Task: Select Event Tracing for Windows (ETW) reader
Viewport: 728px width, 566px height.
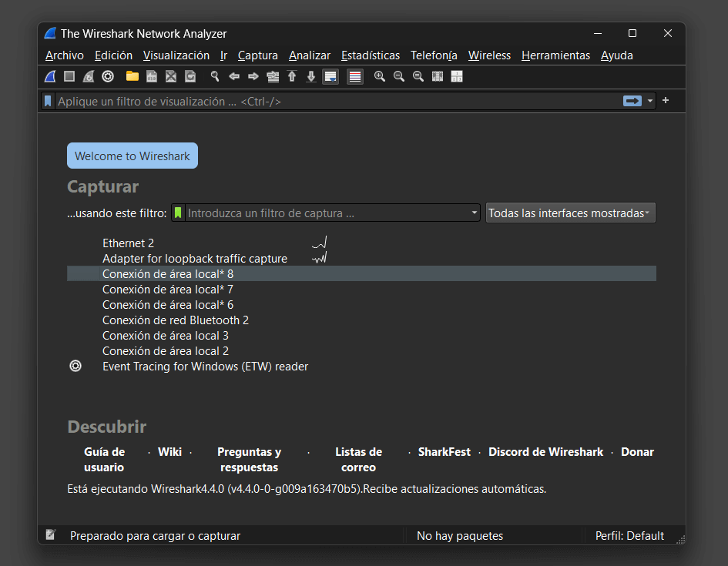Action: click(x=361, y=367)
